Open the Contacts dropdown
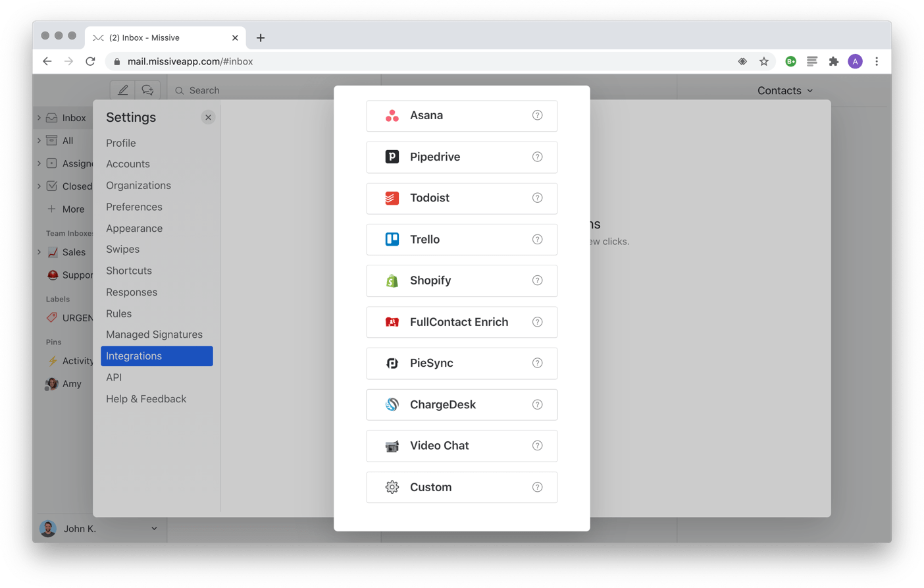Viewport: 924px width, 588px height. pyautogui.click(x=784, y=91)
